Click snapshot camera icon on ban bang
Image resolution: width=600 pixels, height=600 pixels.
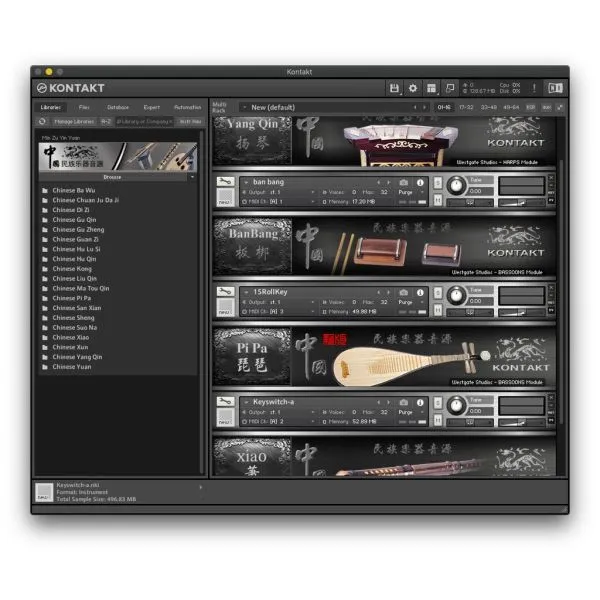[403, 182]
